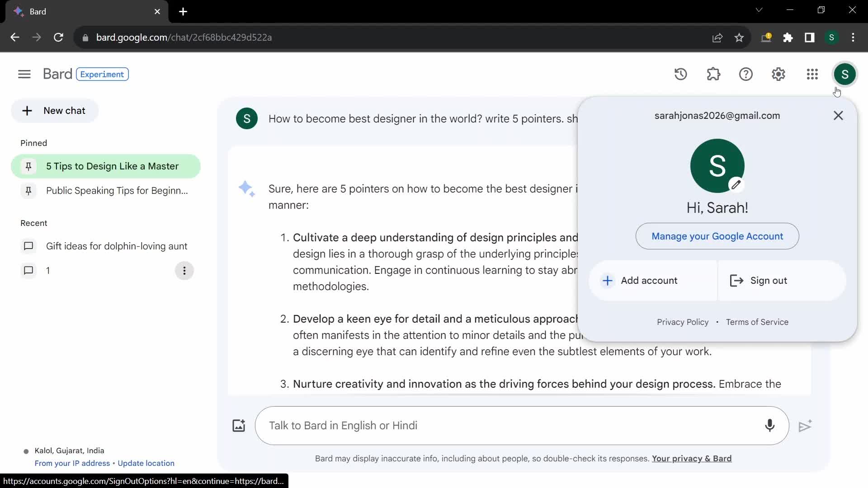Reload the Bard page
This screenshot has height=488, width=868.
58,38
